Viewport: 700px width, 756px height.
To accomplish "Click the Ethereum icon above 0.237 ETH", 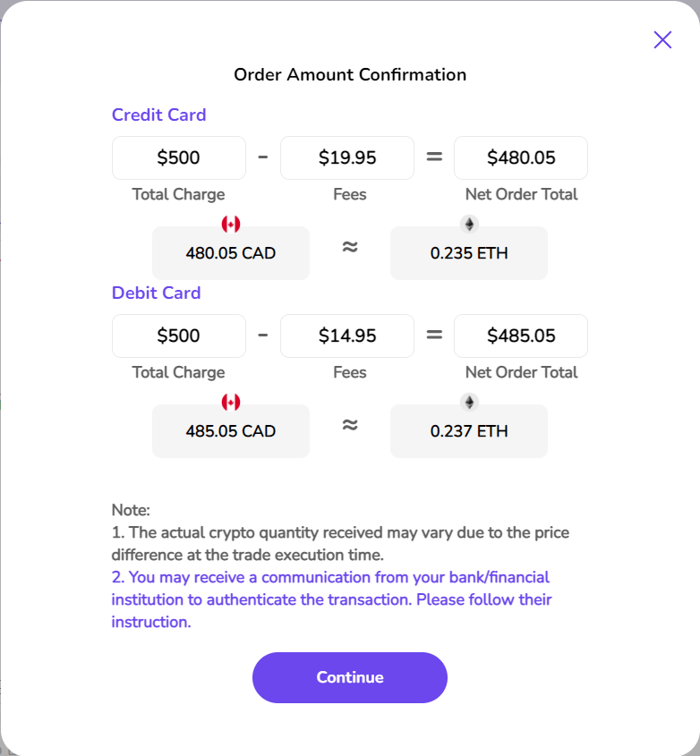I will pyautogui.click(x=469, y=402).
